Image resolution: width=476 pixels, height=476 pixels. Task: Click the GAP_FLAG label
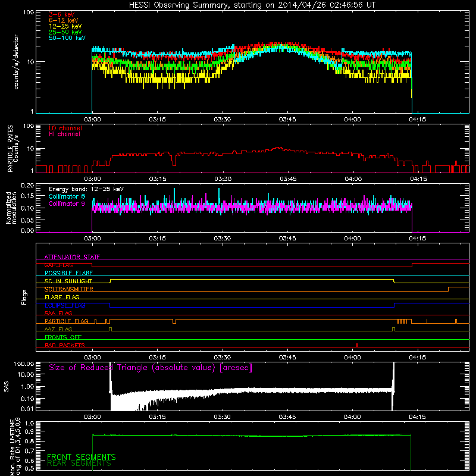pos(58,265)
